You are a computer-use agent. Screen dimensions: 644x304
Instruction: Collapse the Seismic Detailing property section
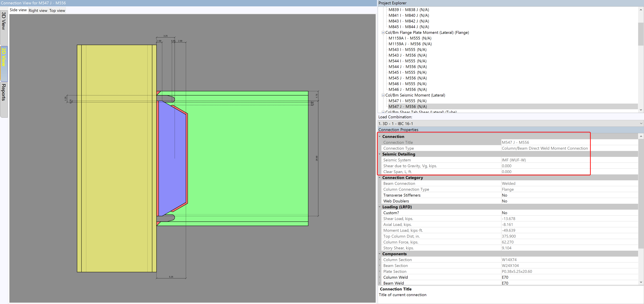pos(380,154)
